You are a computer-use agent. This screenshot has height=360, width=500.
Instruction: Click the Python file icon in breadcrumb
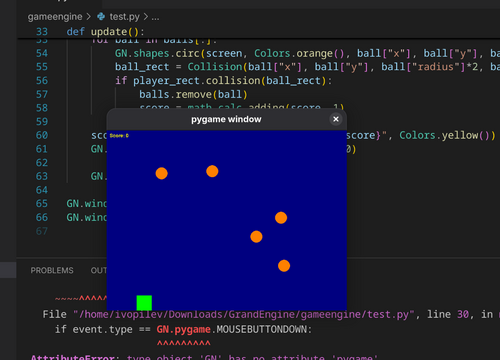coord(101,16)
